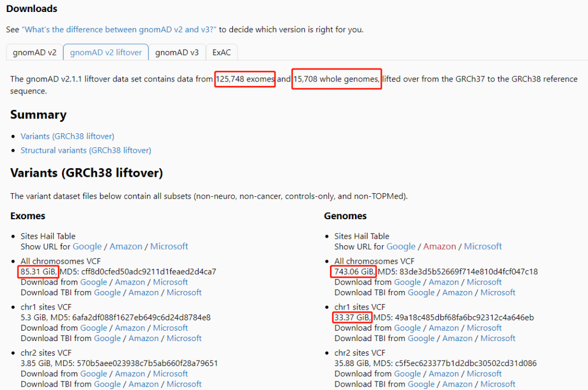The height and width of the screenshot is (390, 588).
Task: Download Genomes all chromosomes VCF from Amazon
Action: point(444,282)
